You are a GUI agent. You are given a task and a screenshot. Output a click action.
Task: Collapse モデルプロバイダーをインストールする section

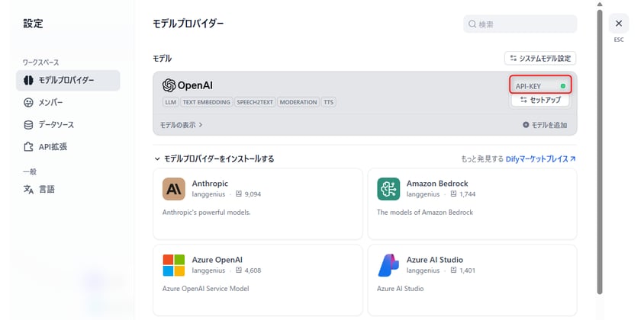click(x=214, y=158)
